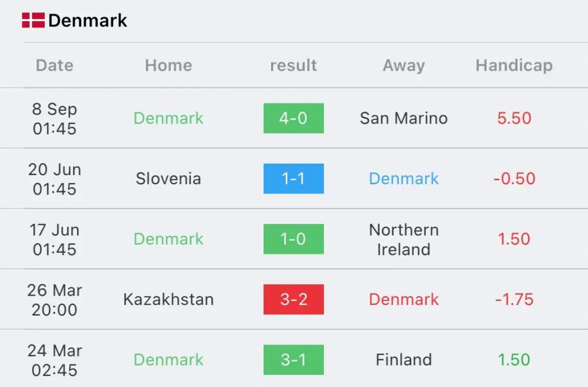588x387 pixels.
Task: Open the red 3-2 result badge
Action: click(x=293, y=299)
